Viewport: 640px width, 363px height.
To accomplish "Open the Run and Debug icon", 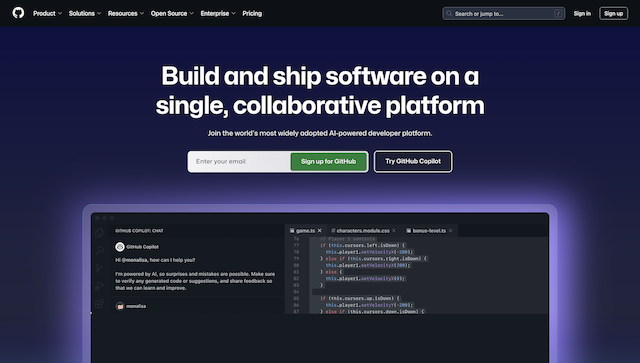I will click(x=99, y=286).
